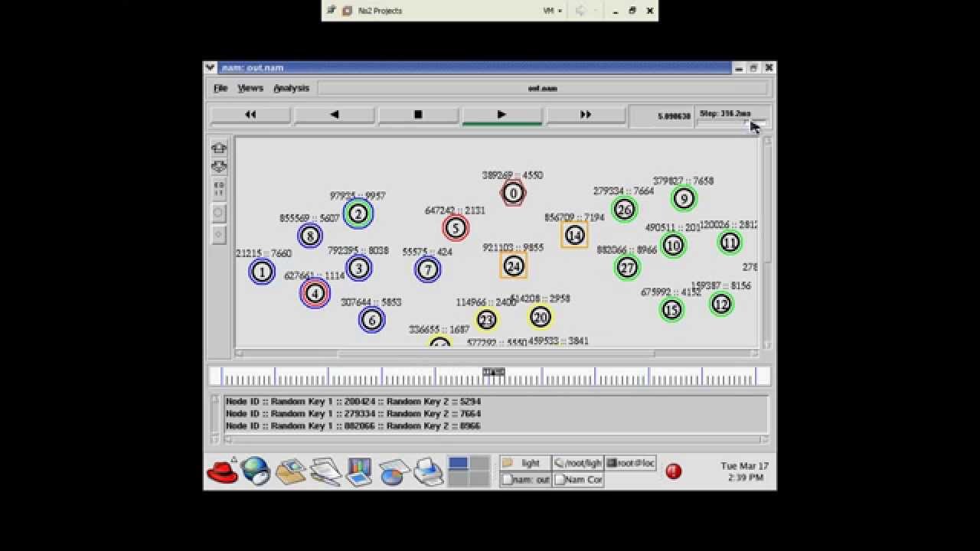Select blue node 3
The height and width of the screenshot is (551, 980).
(358, 269)
